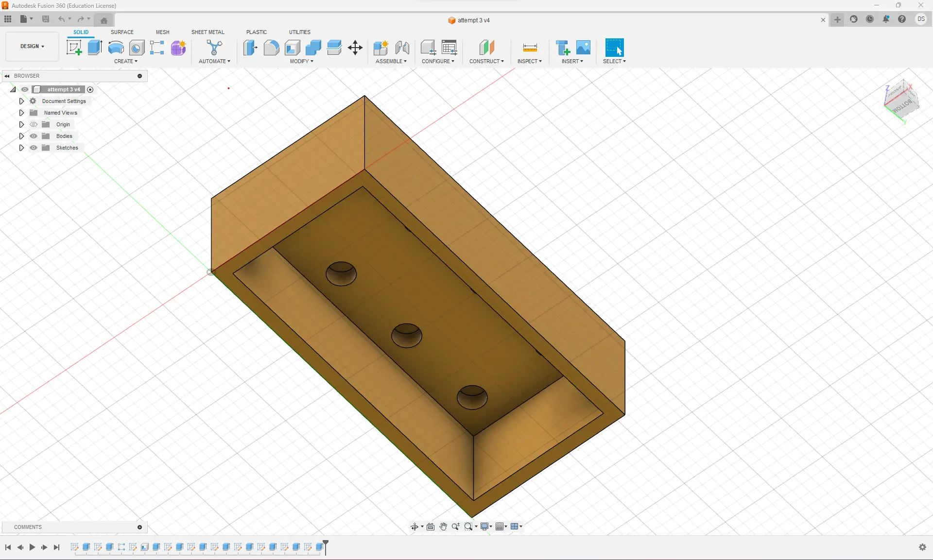Step timeline back one feature
933x560 pixels.
point(20,547)
